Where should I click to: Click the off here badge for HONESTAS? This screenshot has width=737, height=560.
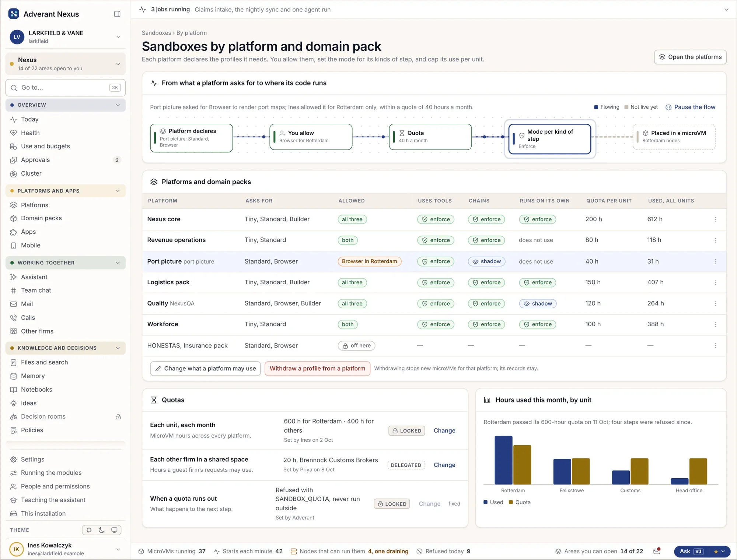click(x=356, y=346)
